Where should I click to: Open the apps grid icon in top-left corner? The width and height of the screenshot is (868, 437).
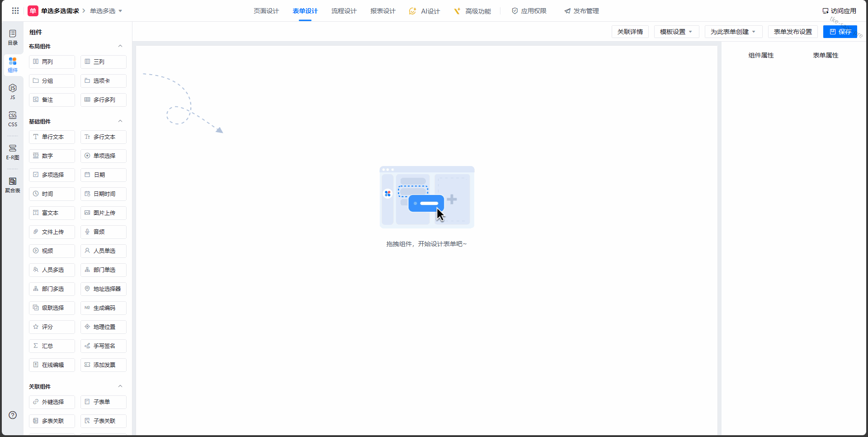click(15, 10)
